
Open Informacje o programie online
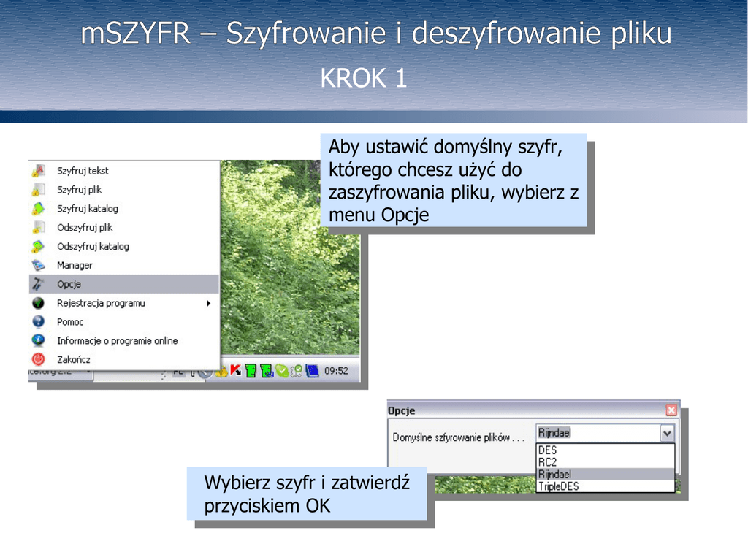[x=117, y=341]
